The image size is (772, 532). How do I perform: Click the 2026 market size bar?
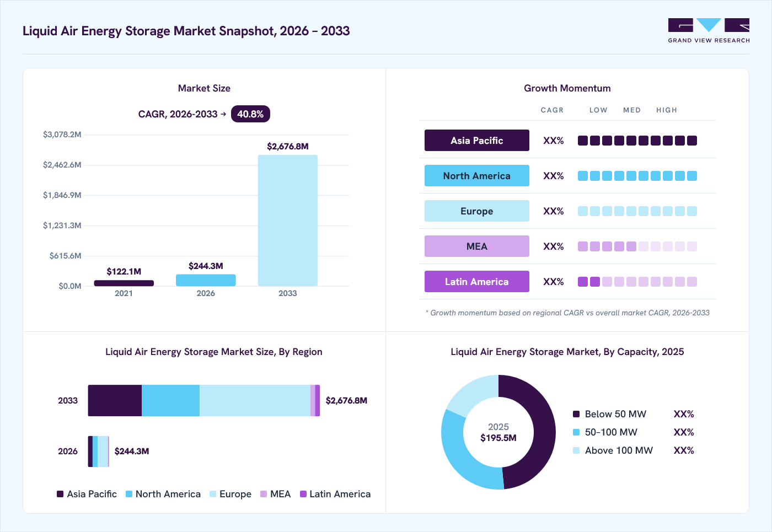tap(206, 280)
